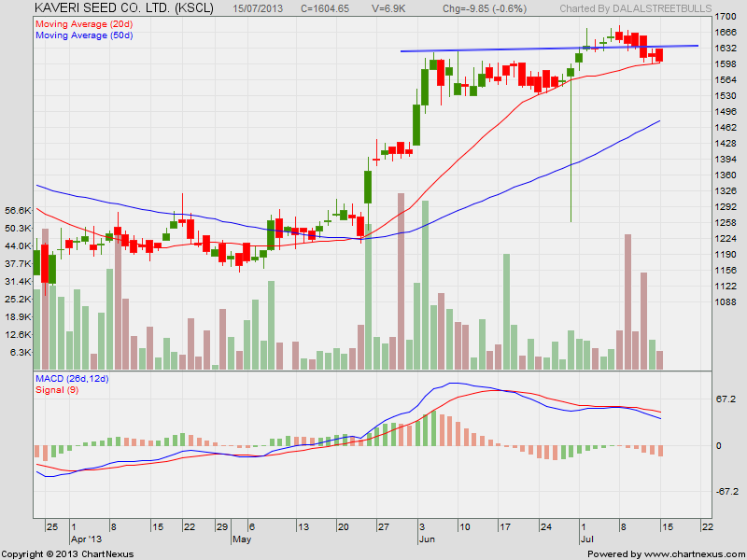Click the 1394 price axis label
Screen dimensions: 747x560
click(x=726, y=159)
